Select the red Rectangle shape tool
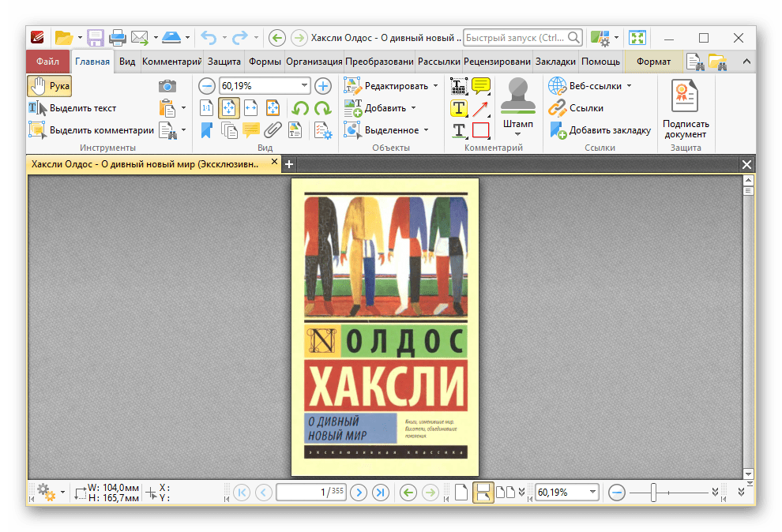 tap(481, 130)
